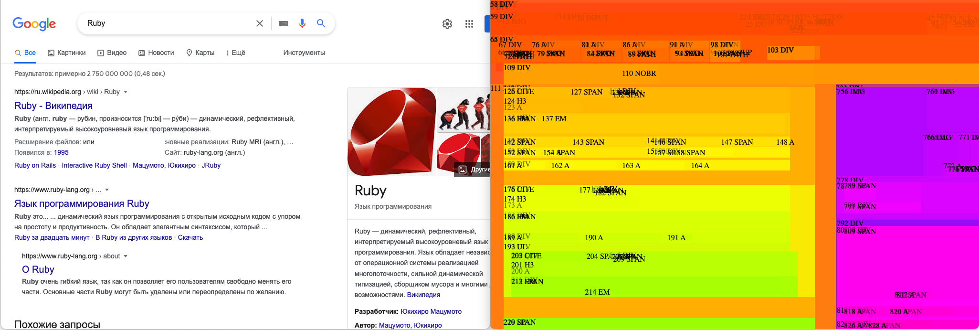Viewport: 980px width, 330px height.
Task: Open Другие images button
Action: pos(473,169)
